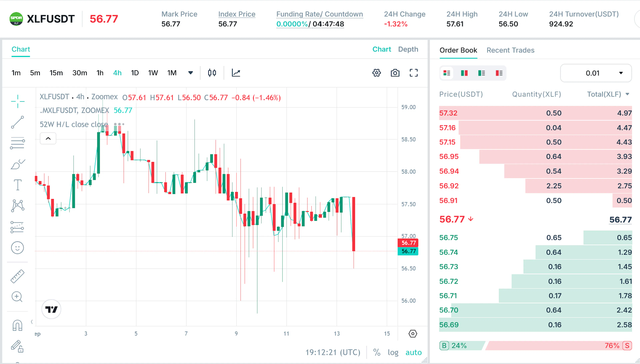Show combined buy and sell order book view
The height and width of the screenshot is (364, 640).
pyautogui.click(x=447, y=73)
